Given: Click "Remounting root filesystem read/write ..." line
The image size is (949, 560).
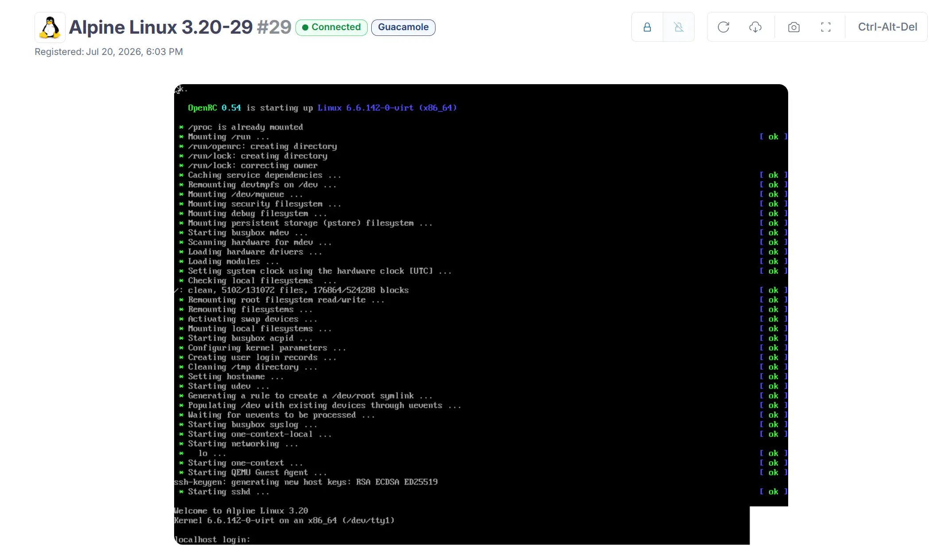Looking at the screenshot, I should coord(286,300).
